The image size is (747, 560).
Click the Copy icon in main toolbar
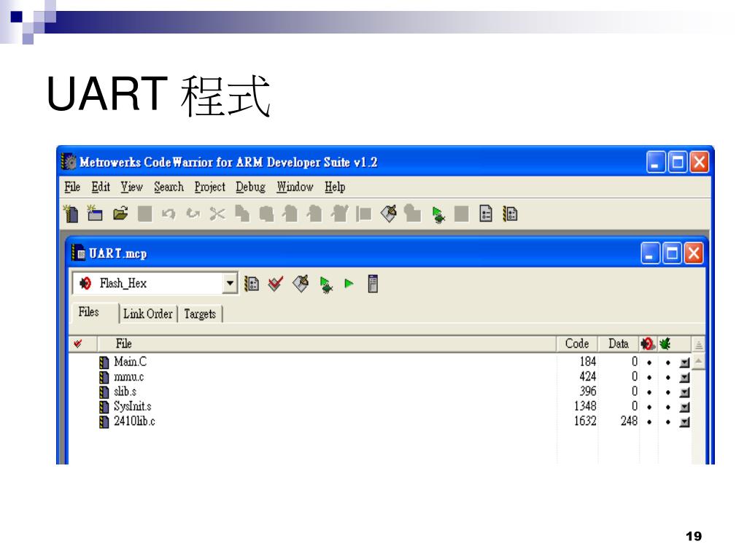click(x=242, y=214)
